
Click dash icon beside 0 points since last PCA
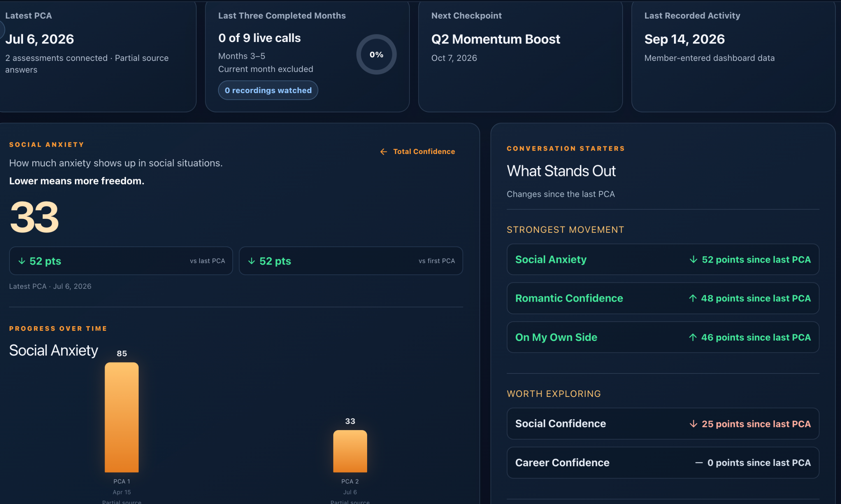coord(699,463)
